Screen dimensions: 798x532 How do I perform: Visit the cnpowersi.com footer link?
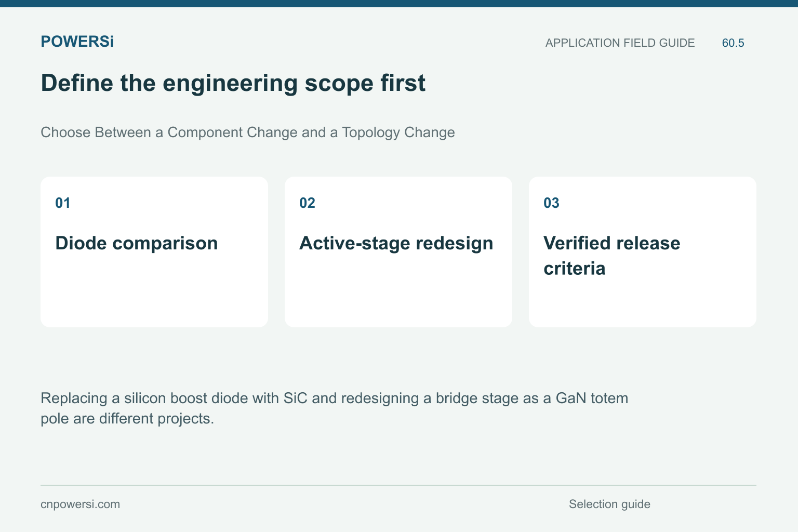point(80,504)
